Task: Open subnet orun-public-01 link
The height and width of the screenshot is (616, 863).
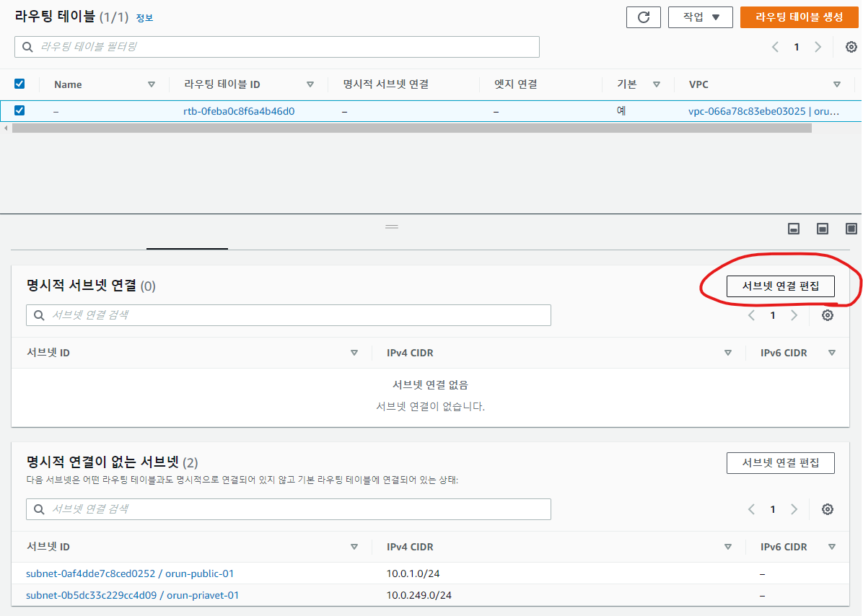Action: coord(130,573)
